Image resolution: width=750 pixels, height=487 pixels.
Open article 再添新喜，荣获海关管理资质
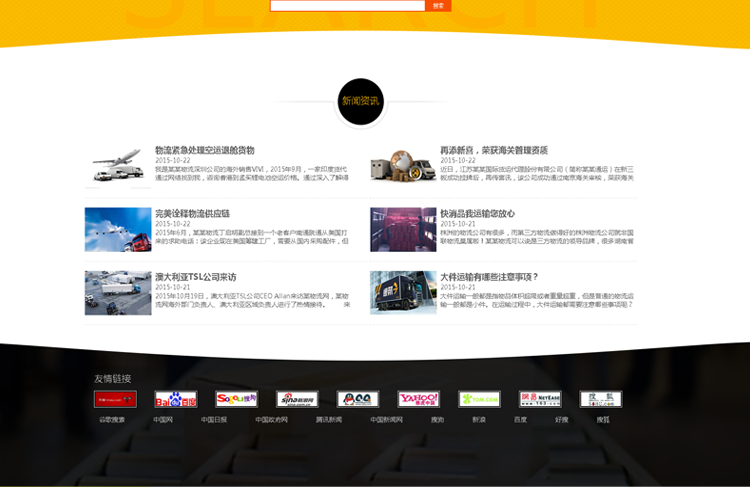click(493, 150)
